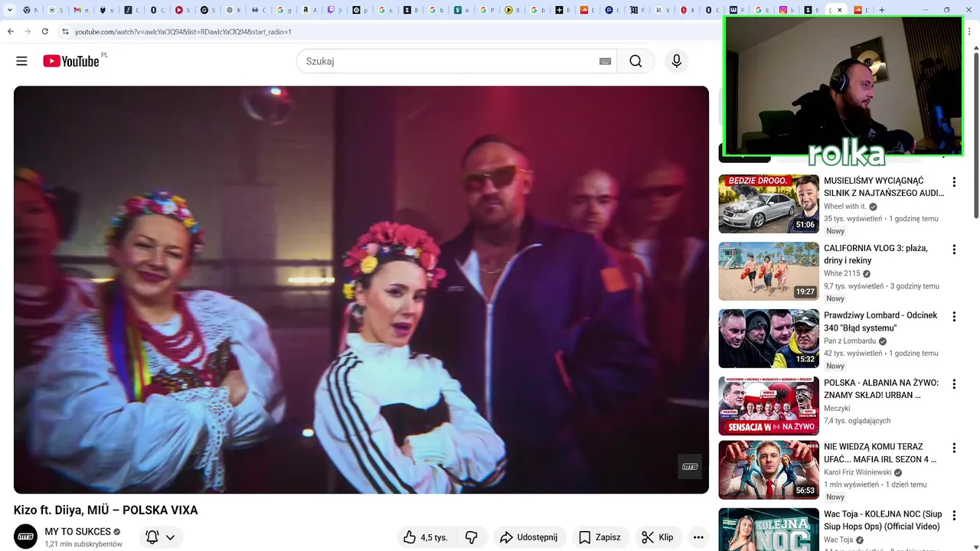Open the Meczyki channel link

tap(837, 409)
